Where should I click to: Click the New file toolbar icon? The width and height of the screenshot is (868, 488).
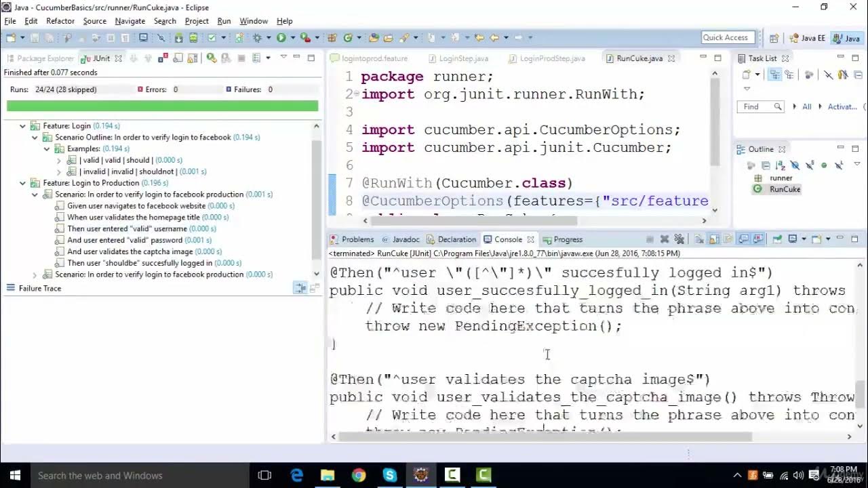click(x=11, y=37)
